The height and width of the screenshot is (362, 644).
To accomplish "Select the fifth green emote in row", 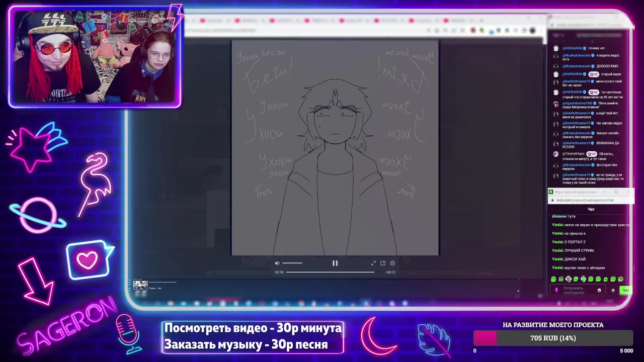I will coord(584,279).
